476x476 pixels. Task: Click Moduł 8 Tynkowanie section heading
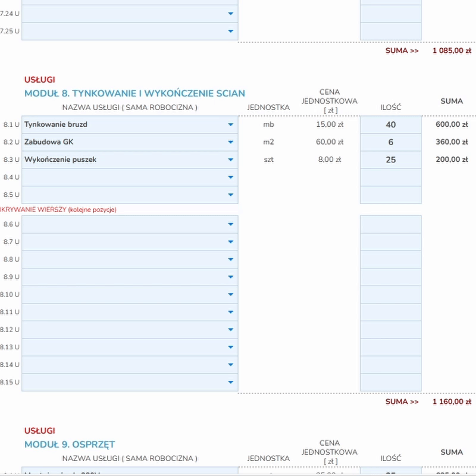pyautogui.click(x=134, y=93)
